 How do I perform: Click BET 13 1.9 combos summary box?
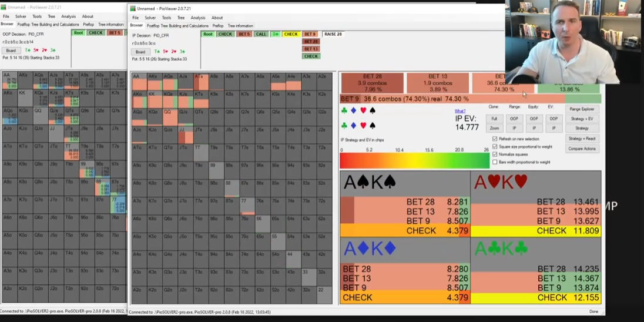click(438, 83)
